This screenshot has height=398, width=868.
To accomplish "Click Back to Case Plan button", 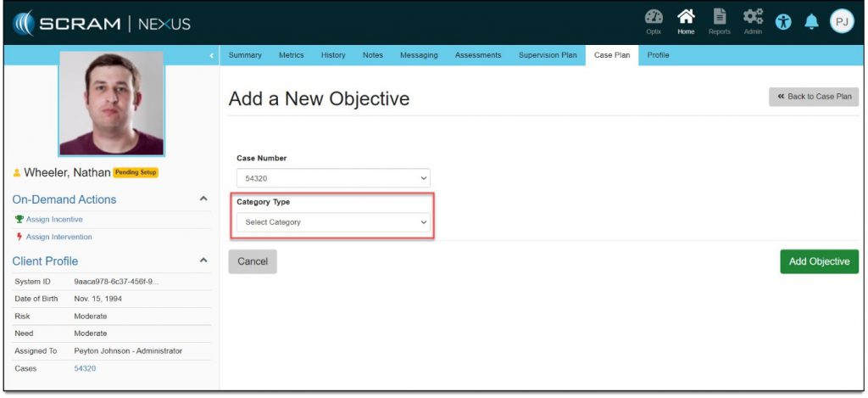I will click(814, 97).
